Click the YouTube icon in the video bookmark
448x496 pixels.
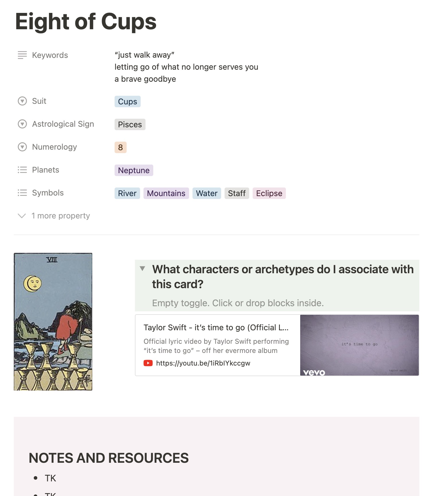click(x=148, y=363)
